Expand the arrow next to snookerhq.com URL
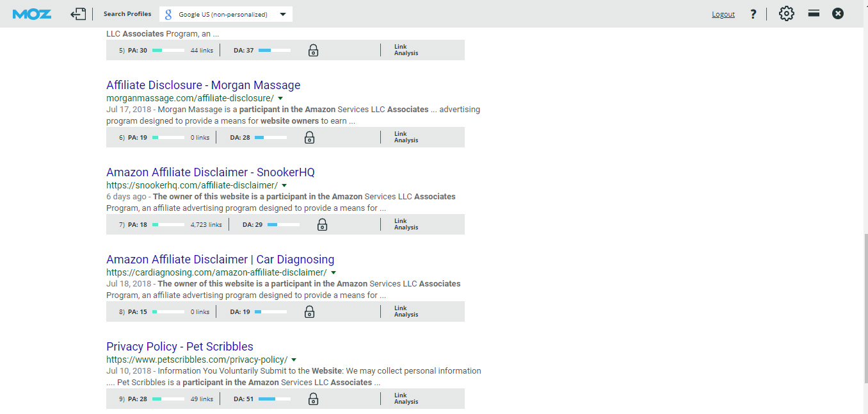Viewport: 868px width, 414px height. [x=284, y=185]
